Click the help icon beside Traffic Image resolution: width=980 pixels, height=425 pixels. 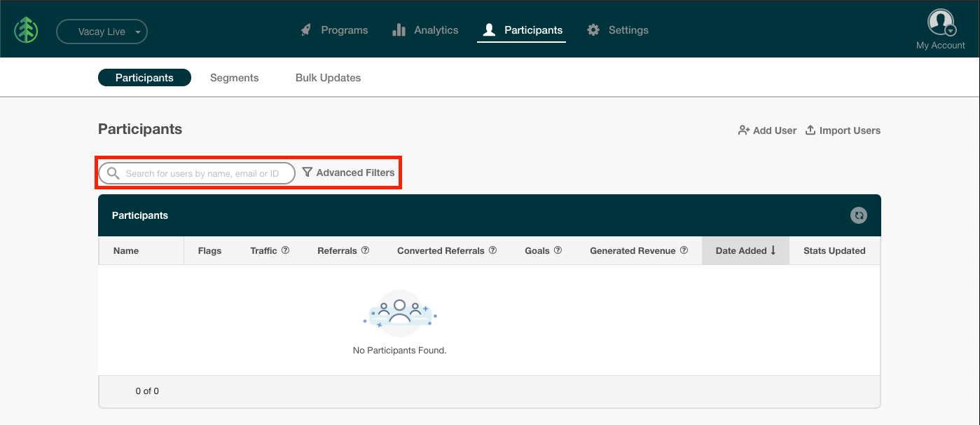pos(285,250)
